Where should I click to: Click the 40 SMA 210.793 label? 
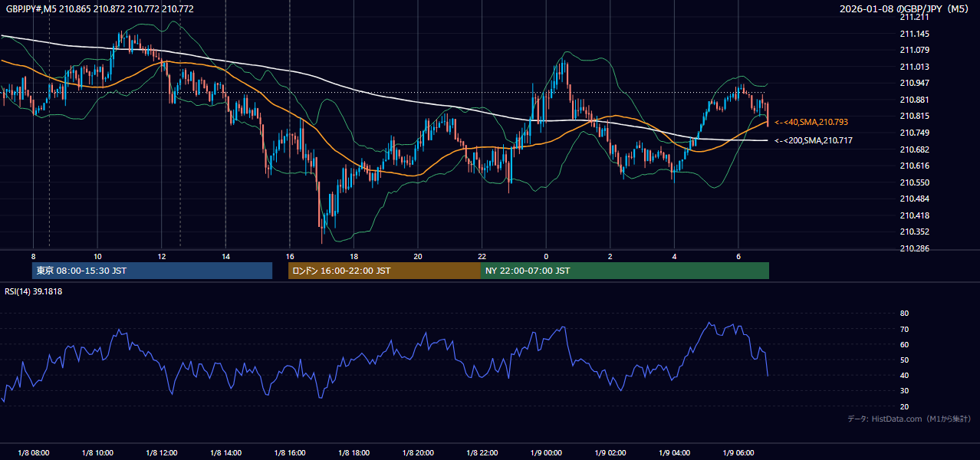pyautogui.click(x=811, y=122)
